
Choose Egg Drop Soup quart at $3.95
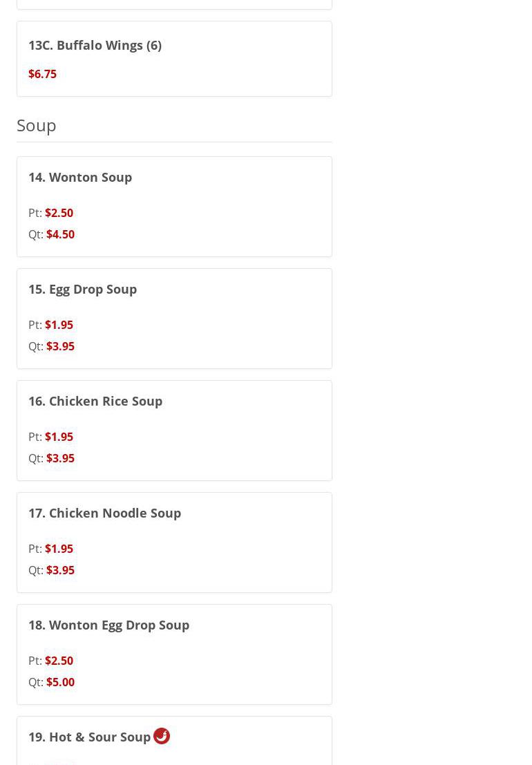pyautogui.click(x=60, y=346)
